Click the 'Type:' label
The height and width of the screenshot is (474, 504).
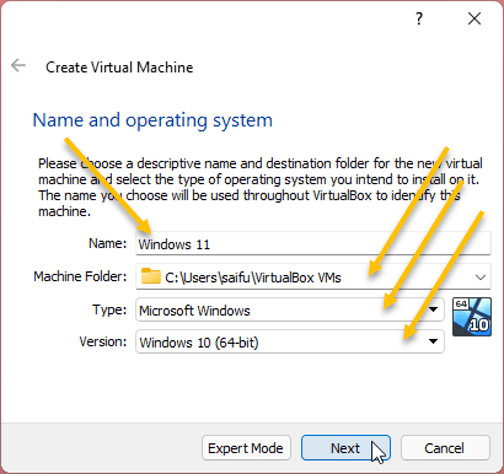click(110, 310)
